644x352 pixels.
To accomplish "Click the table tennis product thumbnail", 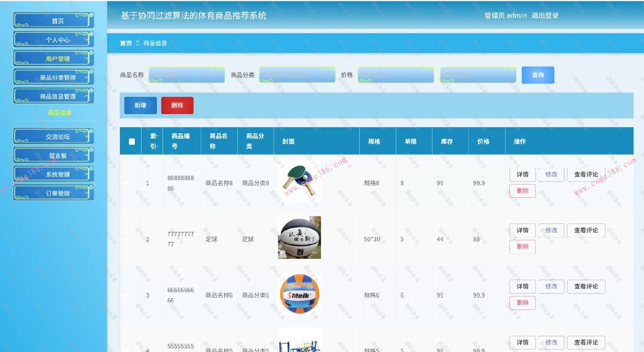I will tap(299, 181).
